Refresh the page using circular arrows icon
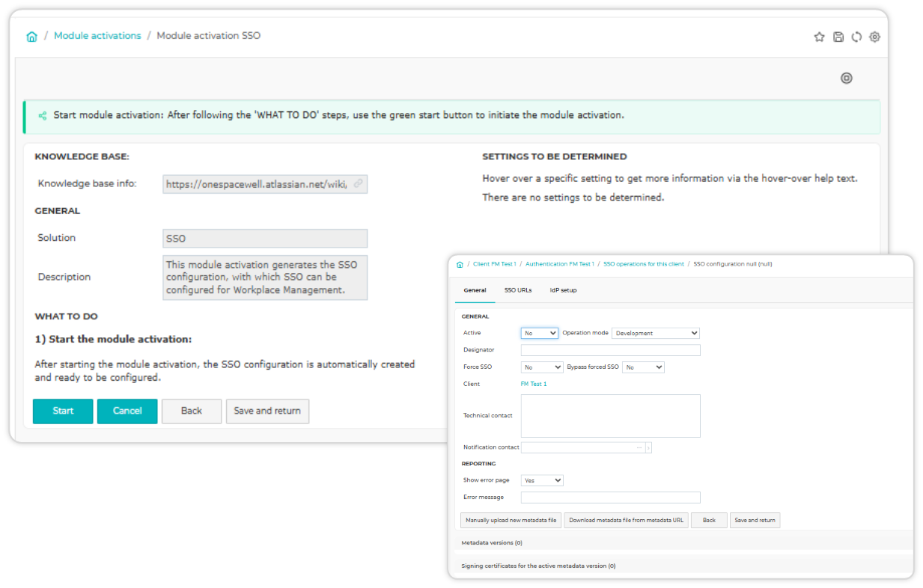 pos(856,37)
